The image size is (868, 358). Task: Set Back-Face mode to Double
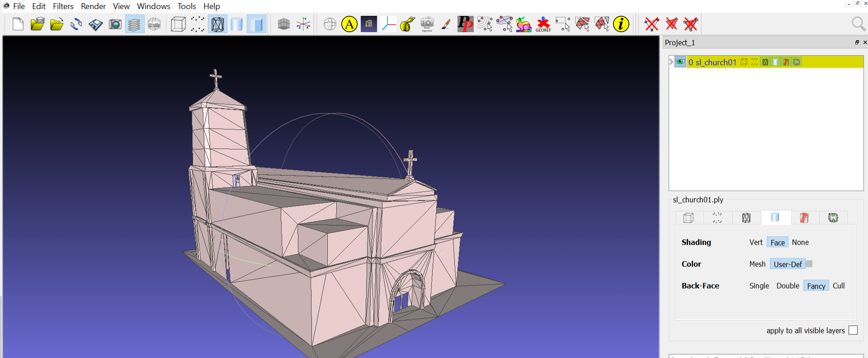point(788,286)
